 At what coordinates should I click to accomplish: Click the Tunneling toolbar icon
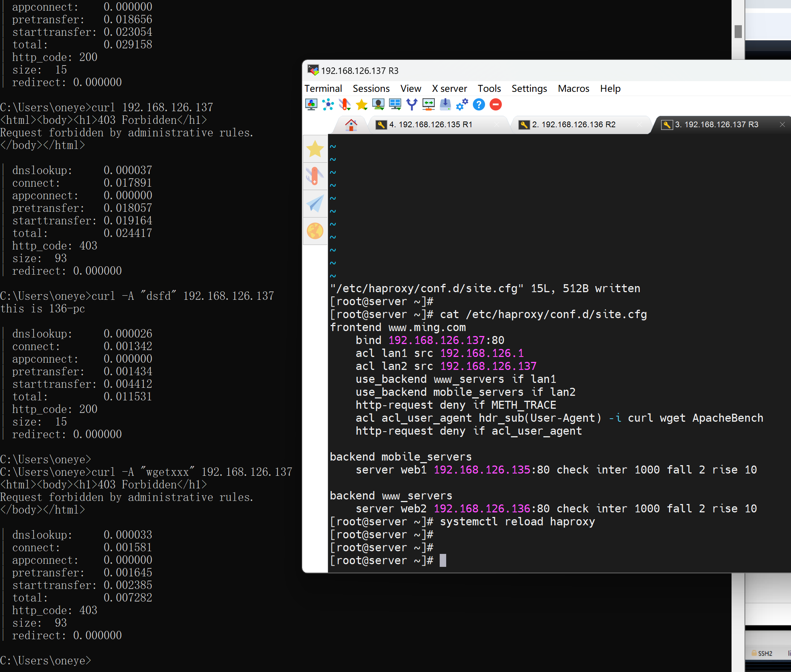[x=429, y=104]
